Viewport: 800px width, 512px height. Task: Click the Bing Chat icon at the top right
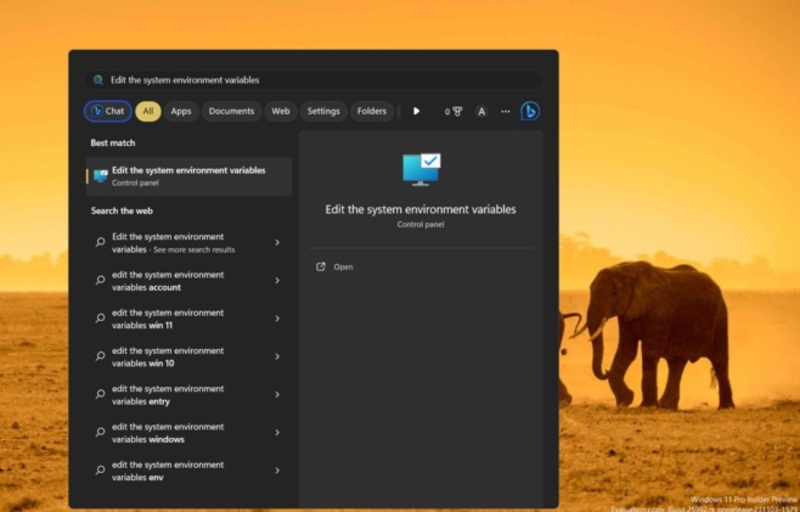coord(529,111)
